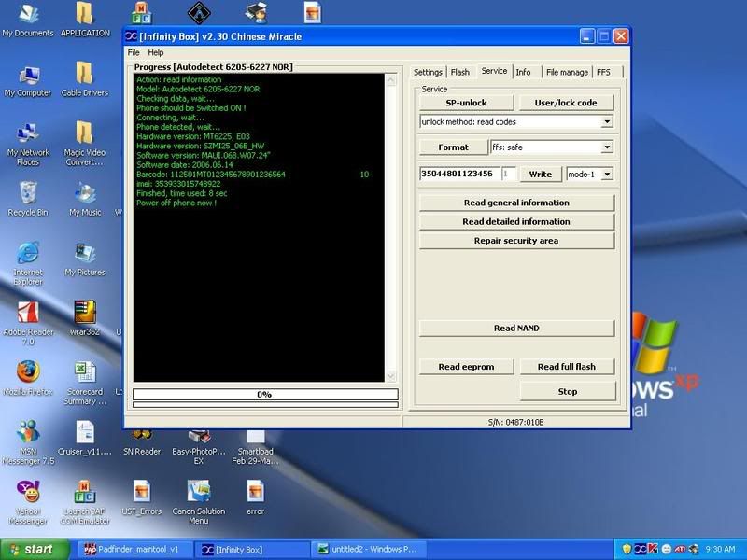The height and width of the screenshot is (560, 747).
Task: Click the log line "Power off phone now !"
Action: coord(176,203)
